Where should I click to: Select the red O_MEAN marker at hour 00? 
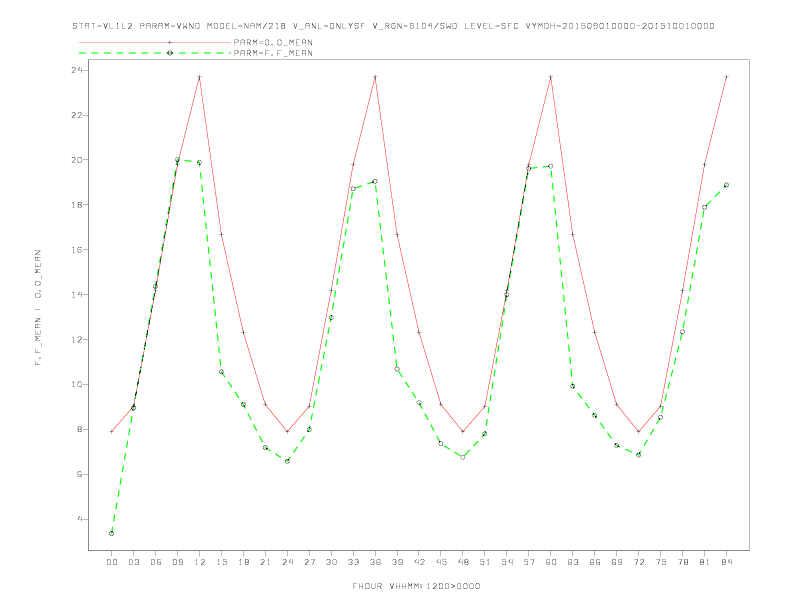(112, 431)
